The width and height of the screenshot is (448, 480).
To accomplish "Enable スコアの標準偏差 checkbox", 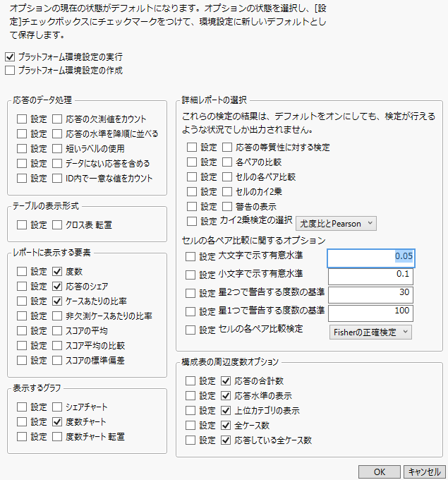I will coord(57,361).
